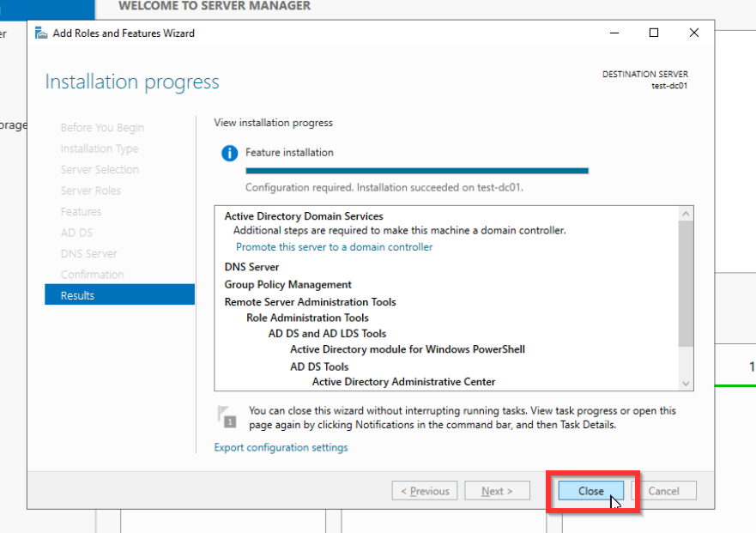Viewport: 756px width, 533px height.
Task: Select the Features step in the sidebar
Action: pyautogui.click(x=81, y=211)
